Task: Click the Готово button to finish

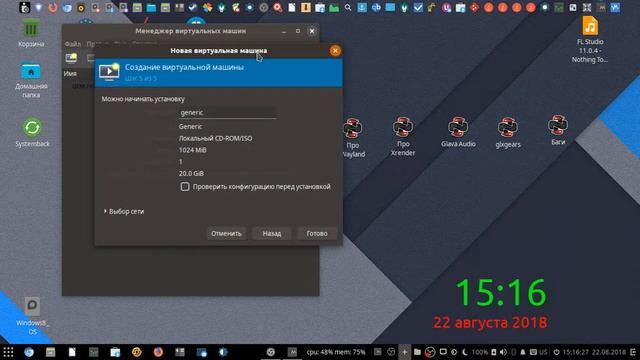Action: (x=317, y=233)
